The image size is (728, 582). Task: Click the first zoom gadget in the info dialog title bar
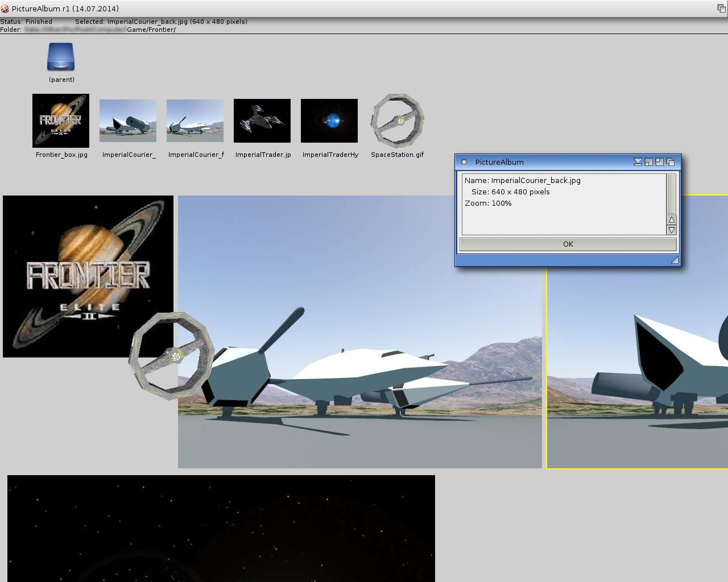point(649,162)
